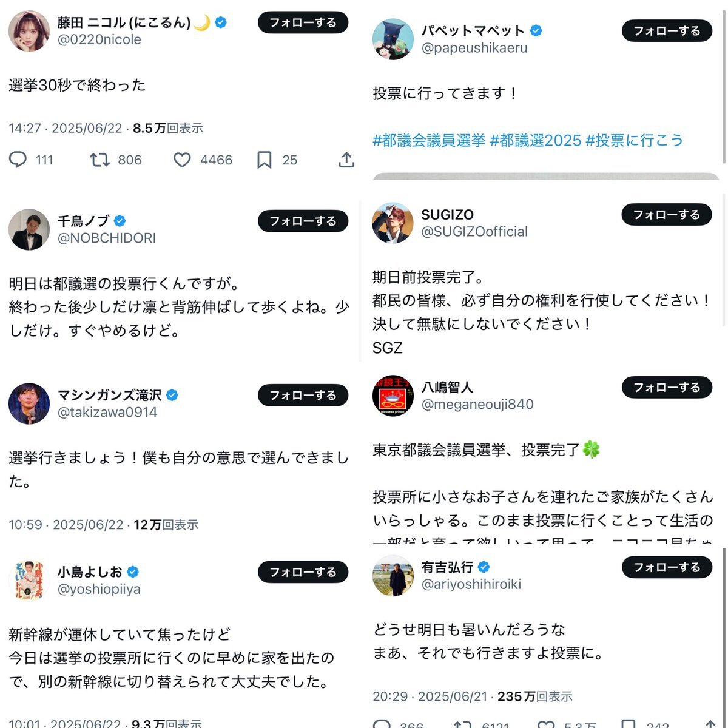Follow 藤田ニコル with フォローする button
The height and width of the screenshot is (728, 728).
pos(303,22)
